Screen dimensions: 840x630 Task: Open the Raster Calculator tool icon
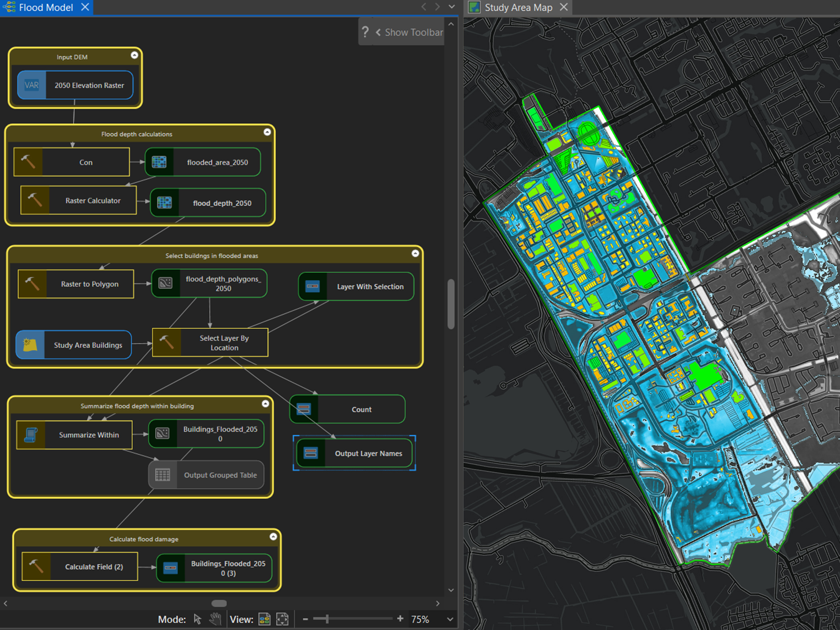click(34, 200)
